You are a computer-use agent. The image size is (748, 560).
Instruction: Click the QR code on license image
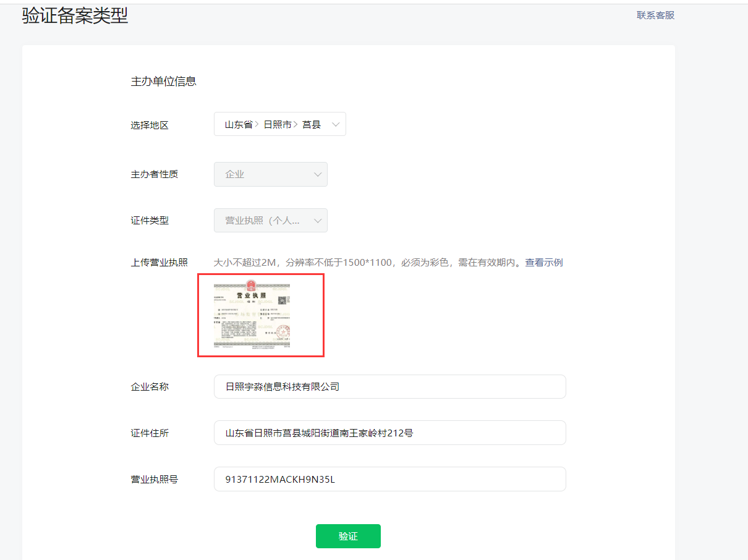point(282,301)
